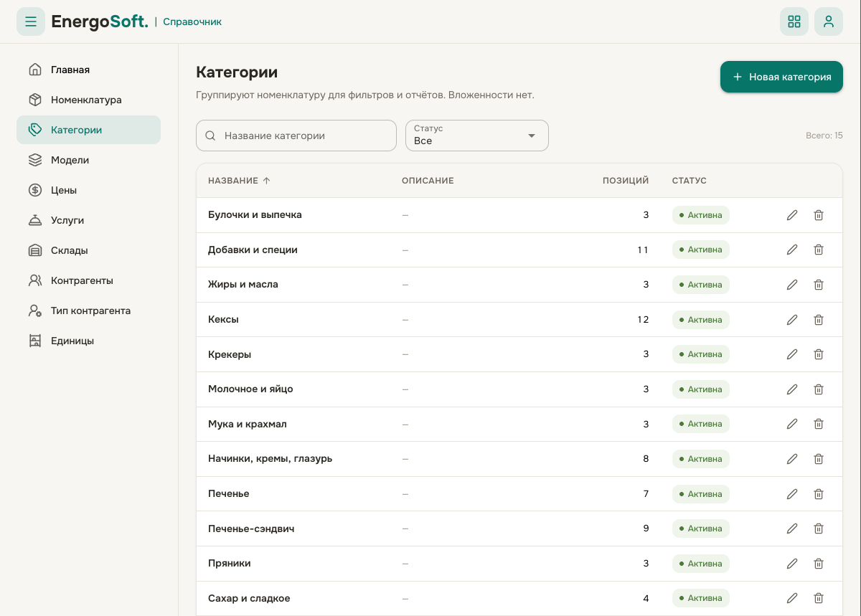Delete the Сахар и сладкое category
The width and height of the screenshot is (861, 616).
[x=819, y=598]
